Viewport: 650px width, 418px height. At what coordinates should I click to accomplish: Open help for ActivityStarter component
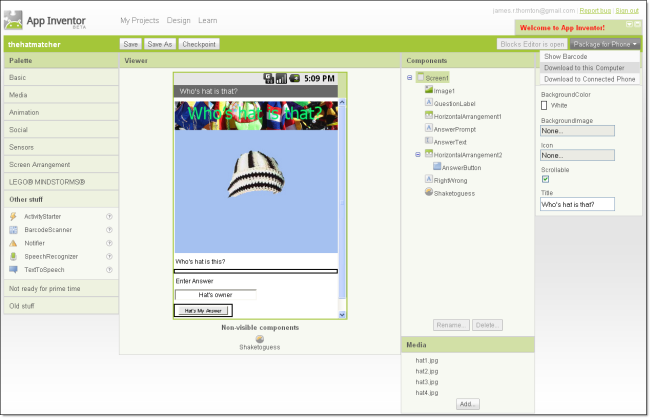pos(109,216)
